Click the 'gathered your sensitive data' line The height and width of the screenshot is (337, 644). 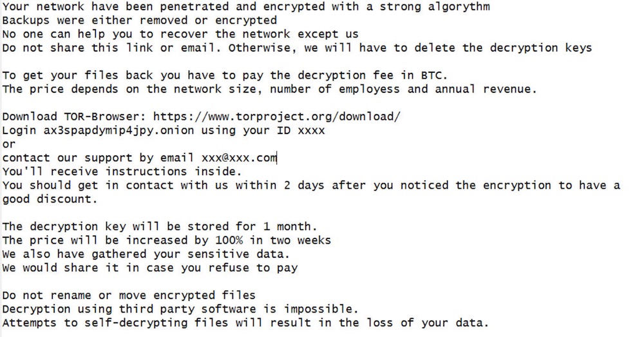pyautogui.click(x=146, y=254)
